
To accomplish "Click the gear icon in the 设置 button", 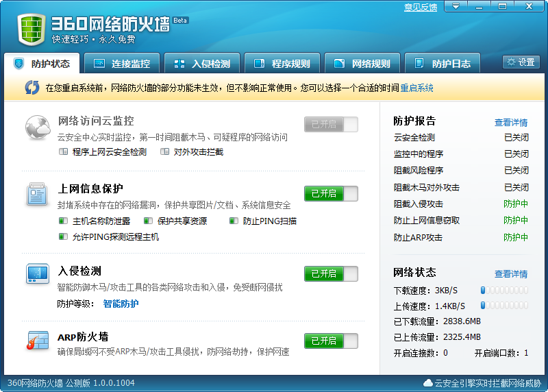I will click(x=511, y=62).
